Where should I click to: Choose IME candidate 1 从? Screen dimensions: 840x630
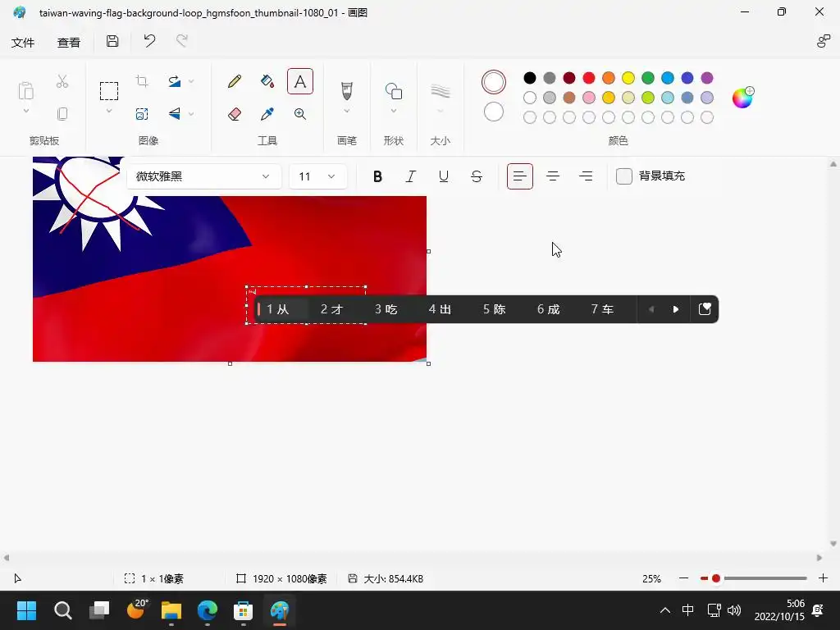click(278, 309)
